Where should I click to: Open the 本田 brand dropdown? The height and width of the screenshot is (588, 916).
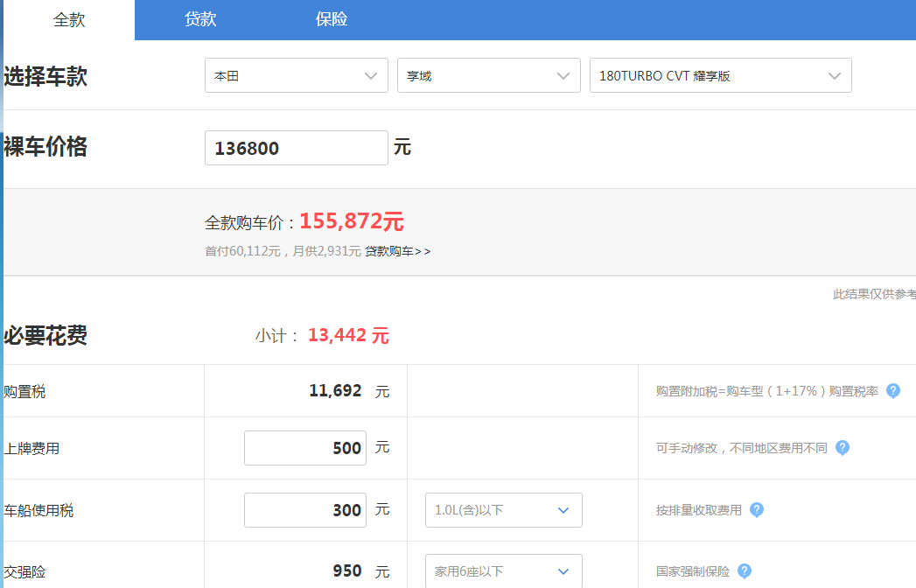coord(297,75)
